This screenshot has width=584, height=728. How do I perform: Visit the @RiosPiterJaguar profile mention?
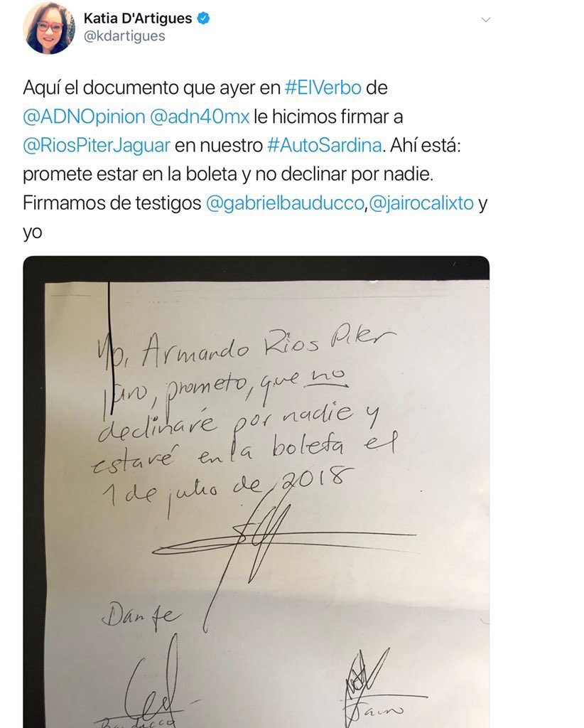[x=97, y=146]
